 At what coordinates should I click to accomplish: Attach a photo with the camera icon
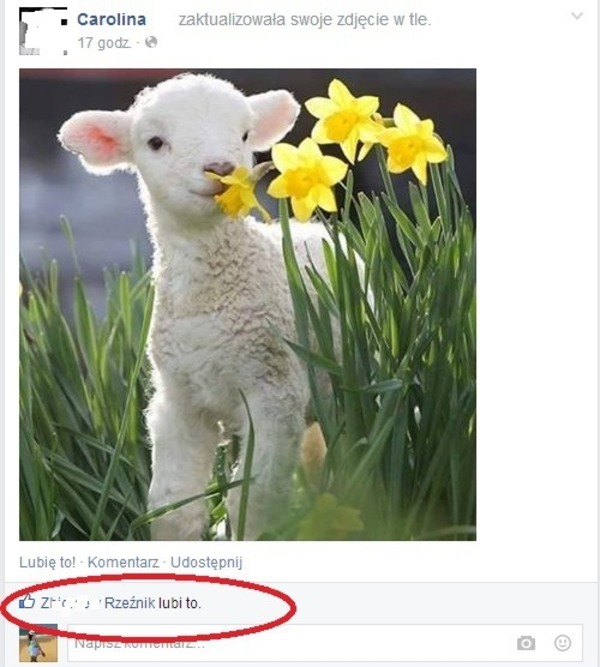526,643
